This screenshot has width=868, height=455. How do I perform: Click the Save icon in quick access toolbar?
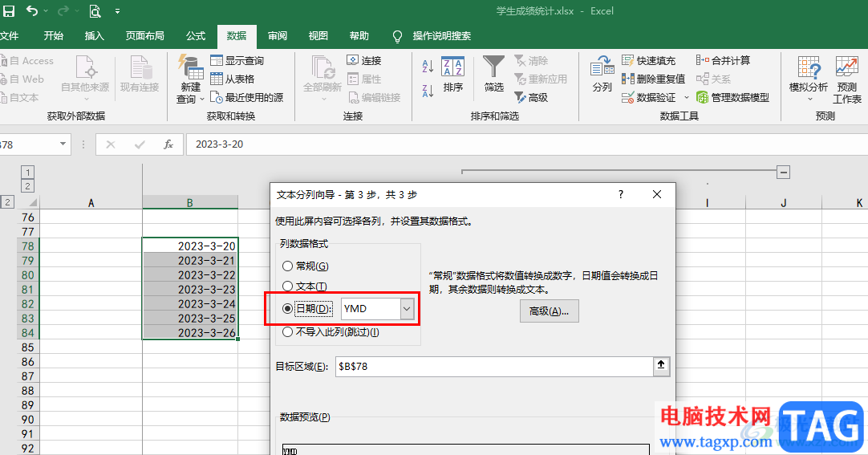pos(9,10)
